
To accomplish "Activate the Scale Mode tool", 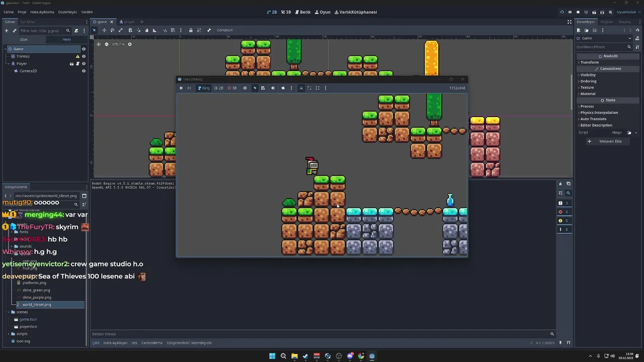I will [120, 30].
